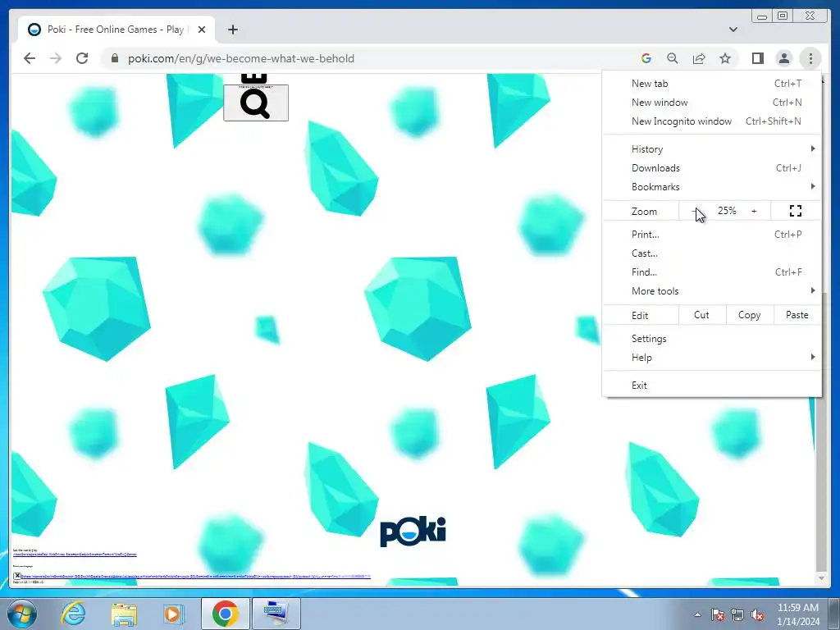Open the tab search chevron
Viewport: 840px width, 630px height.
tap(733, 30)
